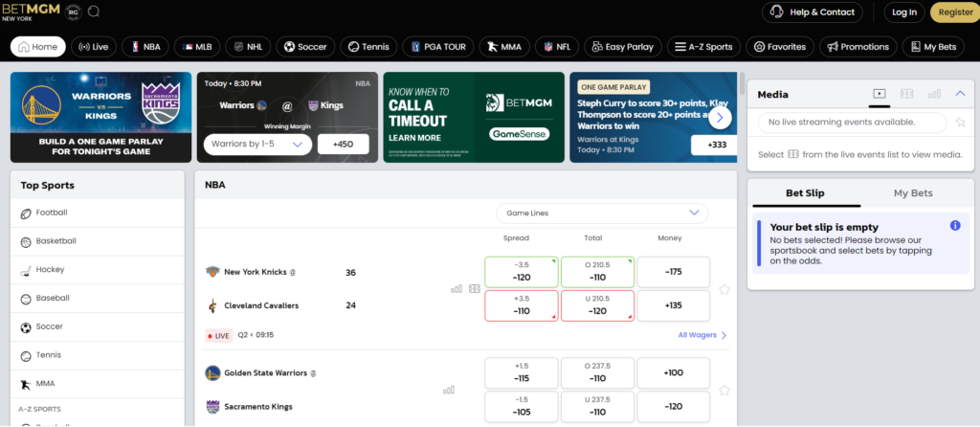Open Call a Timeout GameSense banner
This screenshot has height=427, width=980.
474,117
